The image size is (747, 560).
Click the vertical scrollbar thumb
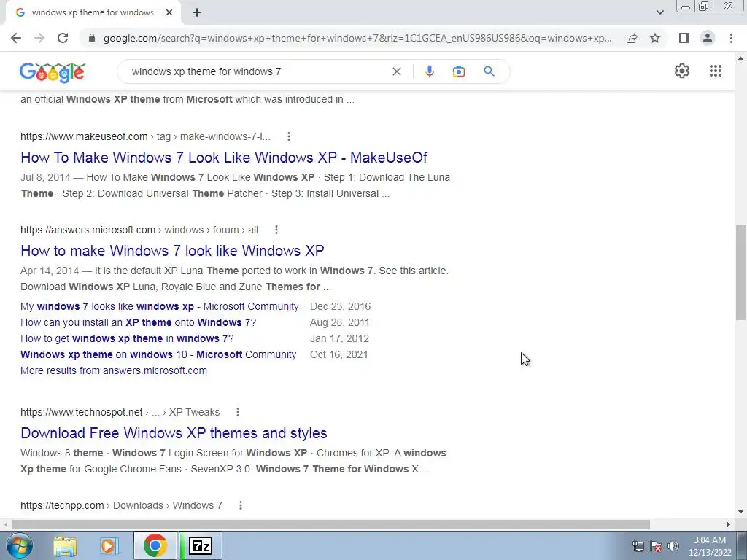point(740,273)
